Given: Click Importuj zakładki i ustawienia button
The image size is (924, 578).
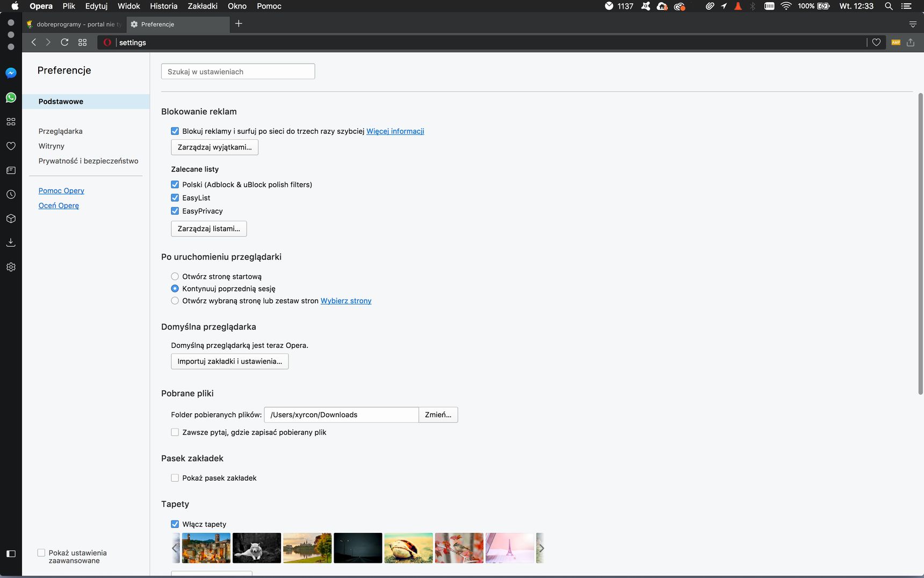Looking at the screenshot, I should point(229,361).
